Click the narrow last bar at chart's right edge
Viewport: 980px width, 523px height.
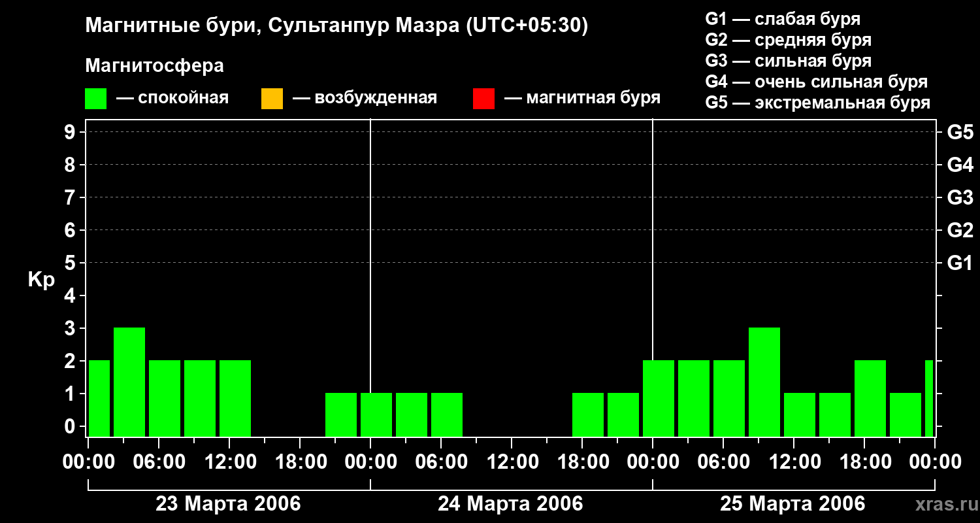pos(929,398)
